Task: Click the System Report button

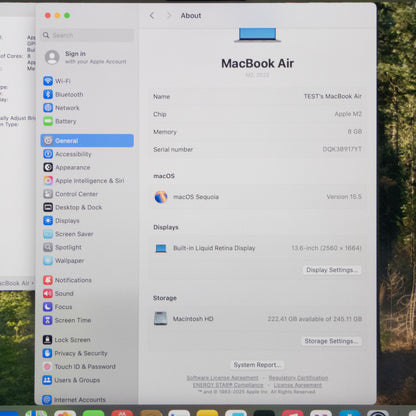Action: (x=257, y=365)
